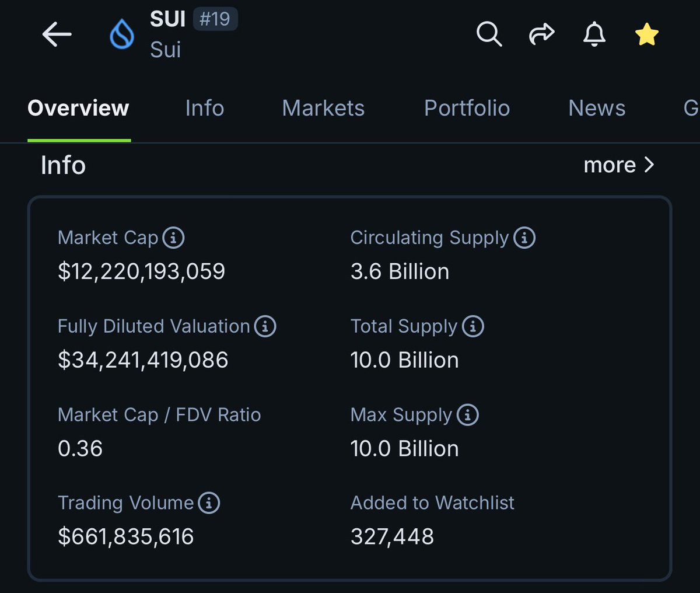Show Max Supply info icon

point(468,415)
